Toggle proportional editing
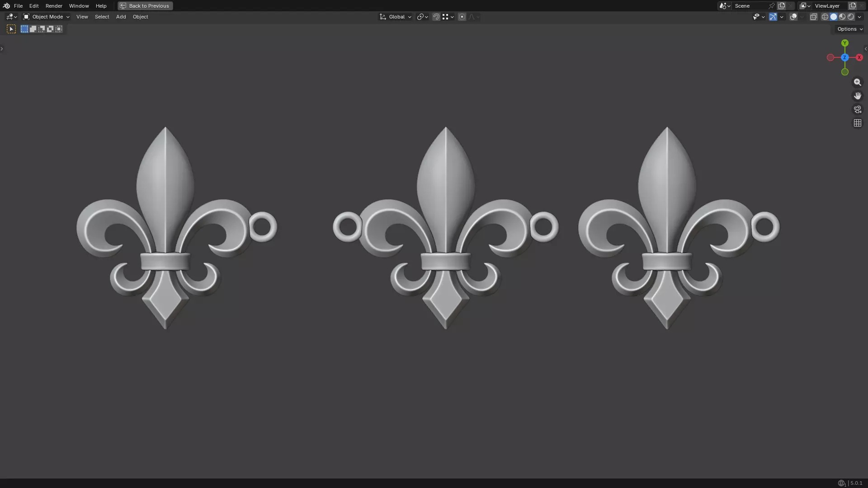The height and width of the screenshot is (488, 868). (462, 17)
